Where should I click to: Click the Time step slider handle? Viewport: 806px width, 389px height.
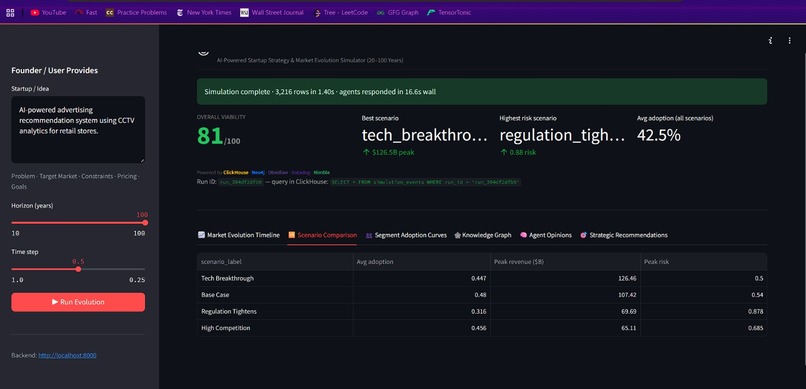coord(78,269)
